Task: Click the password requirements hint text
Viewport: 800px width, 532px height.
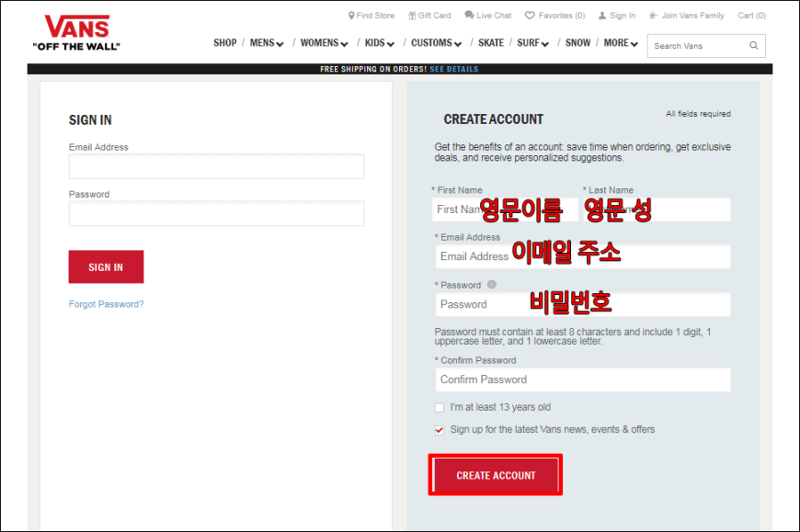Action: point(573,336)
